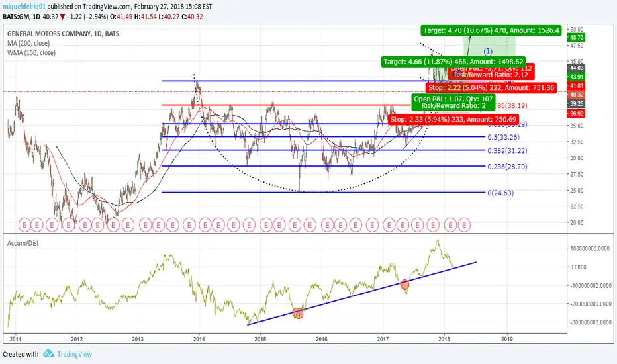Select the 0.5(33.26) Fibonacci level label
The image size is (617, 364).
tap(503, 138)
